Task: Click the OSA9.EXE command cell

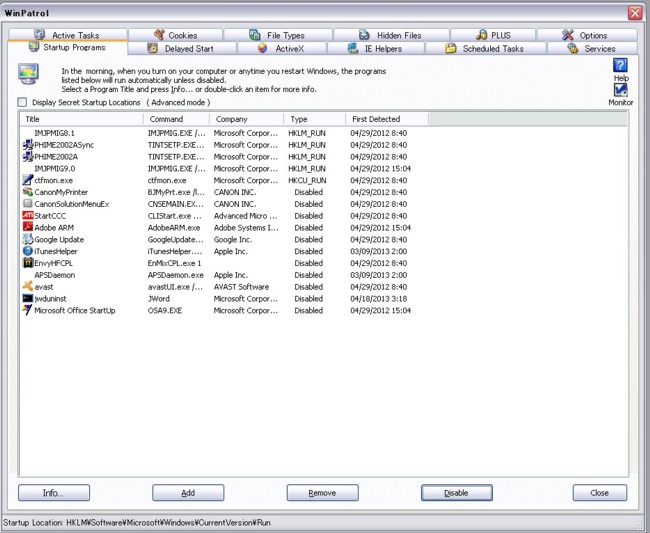Action: [x=165, y=310]
